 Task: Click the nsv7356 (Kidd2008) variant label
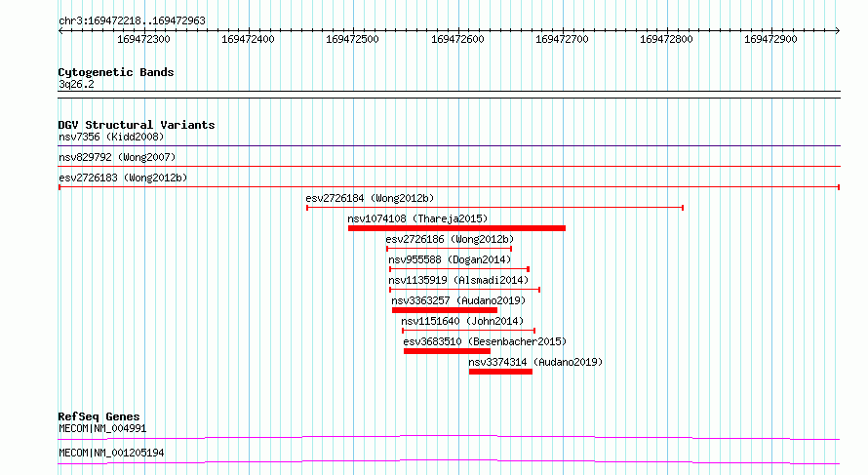tap(111, 137)
